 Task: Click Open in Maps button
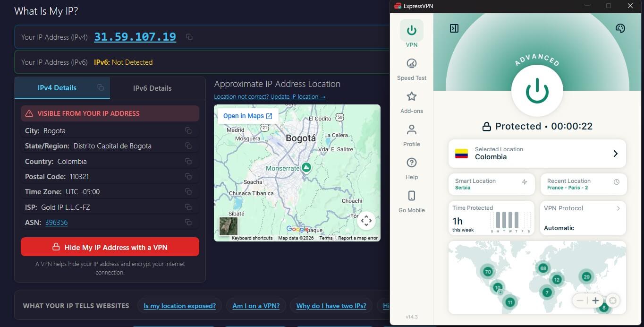248,116
